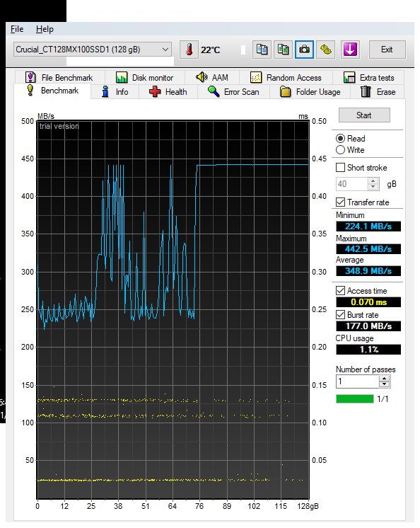Open the Error Scan tab
The image size is (420, 528).
(234, 91)
